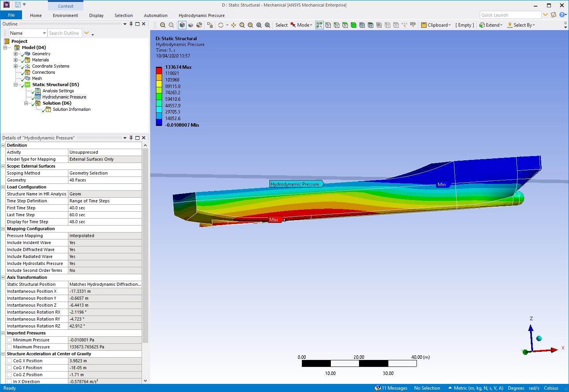Collapse the Solution (D6) branch

click(26, 103)
